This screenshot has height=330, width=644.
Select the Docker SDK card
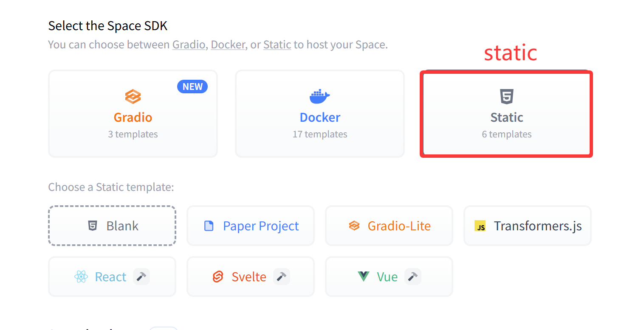320,114
